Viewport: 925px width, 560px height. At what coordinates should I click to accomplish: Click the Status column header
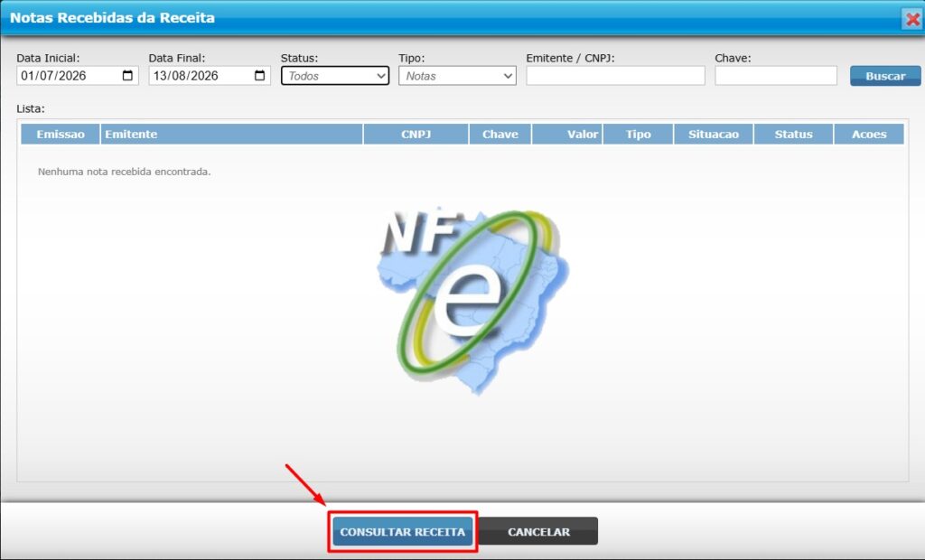(793, 134)
